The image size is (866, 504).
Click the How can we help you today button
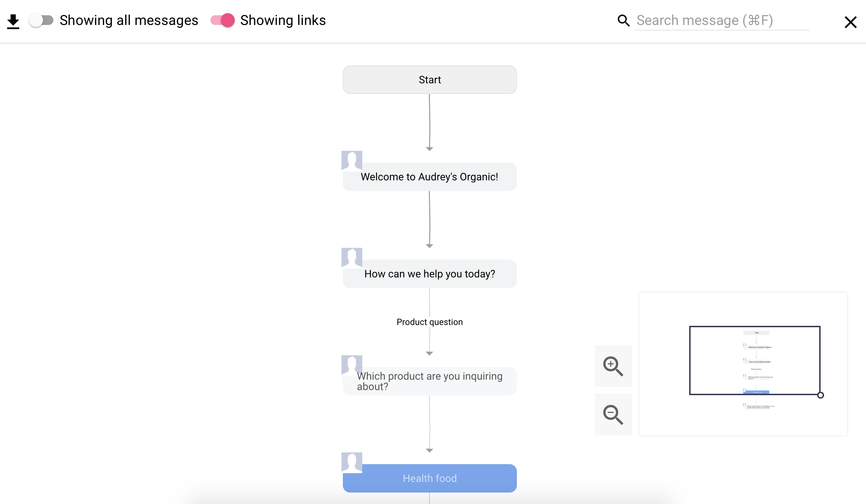tap(430, 273)
